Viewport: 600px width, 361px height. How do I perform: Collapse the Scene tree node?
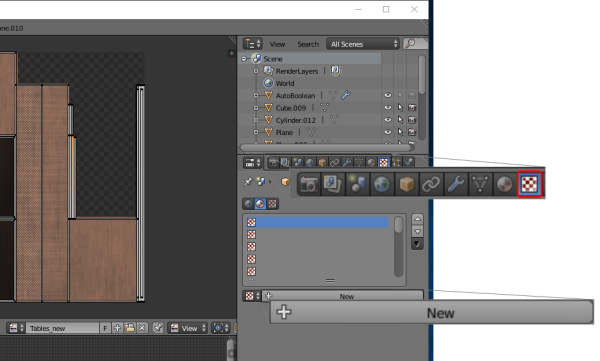tap(244, 59)
